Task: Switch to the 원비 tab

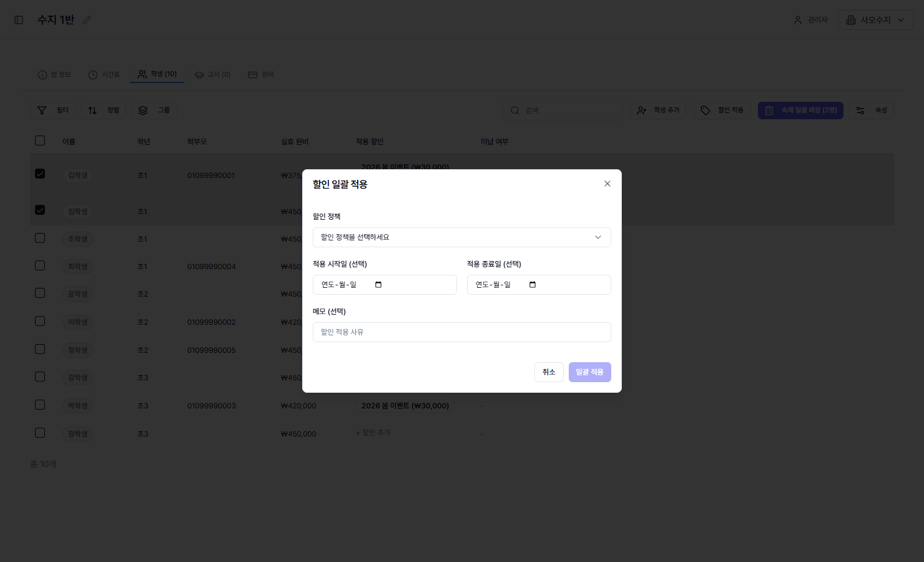Action: [x=261, y=75]
